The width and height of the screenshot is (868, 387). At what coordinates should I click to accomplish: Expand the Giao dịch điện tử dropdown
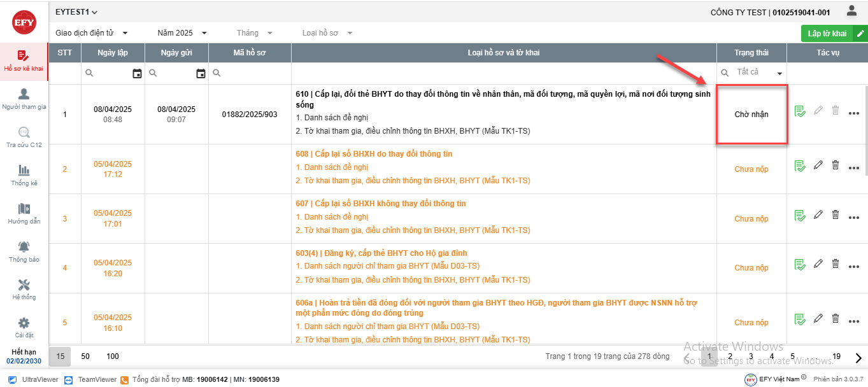[92, 33]
